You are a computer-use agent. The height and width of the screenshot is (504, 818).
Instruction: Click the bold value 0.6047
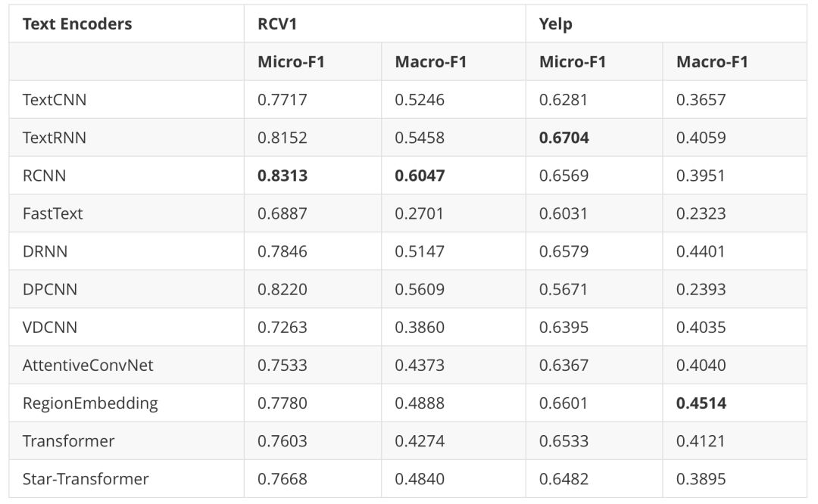pyautogui.click(x=420, y=176)
